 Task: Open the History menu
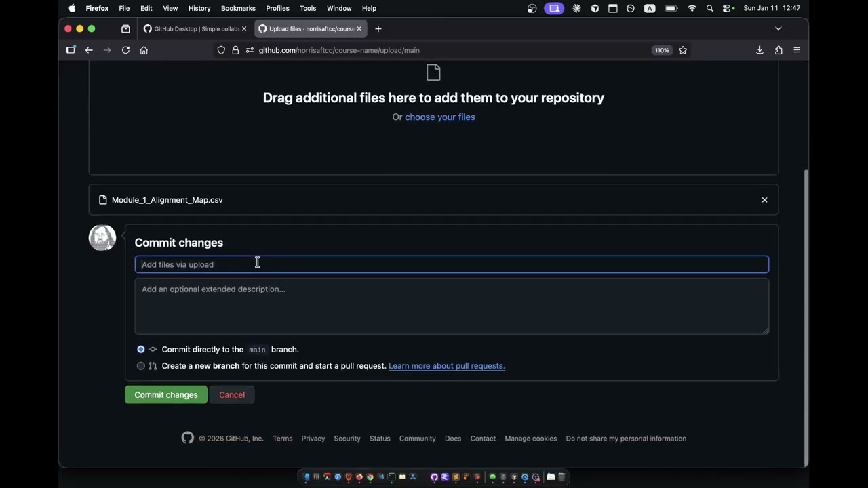pyautogui.click(x=199, y=8)
